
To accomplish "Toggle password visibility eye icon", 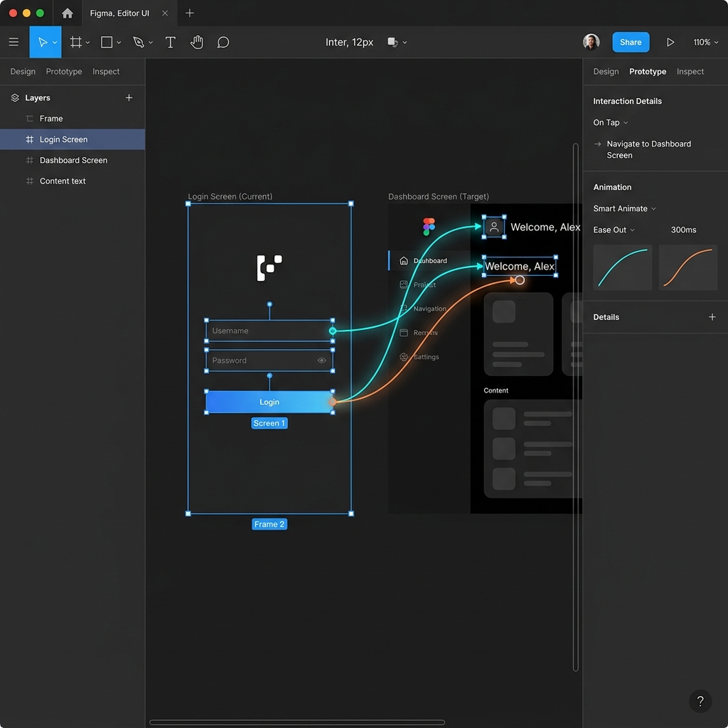I will pyautogui.click(x=321, y=360).
